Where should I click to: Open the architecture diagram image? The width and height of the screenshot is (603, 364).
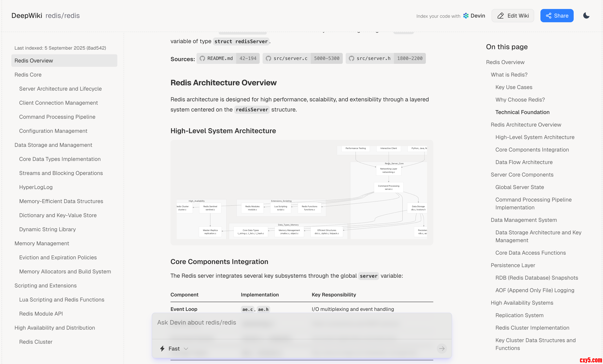[301, 192]
